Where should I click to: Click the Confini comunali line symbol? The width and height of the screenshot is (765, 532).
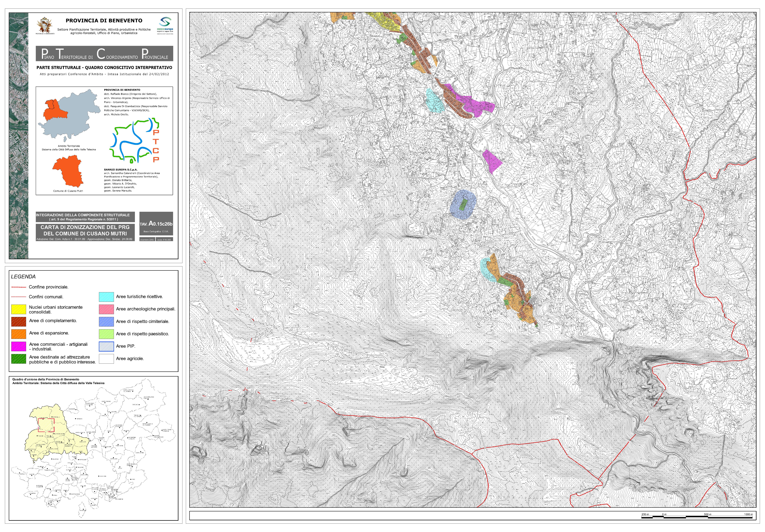pos(19,297)
